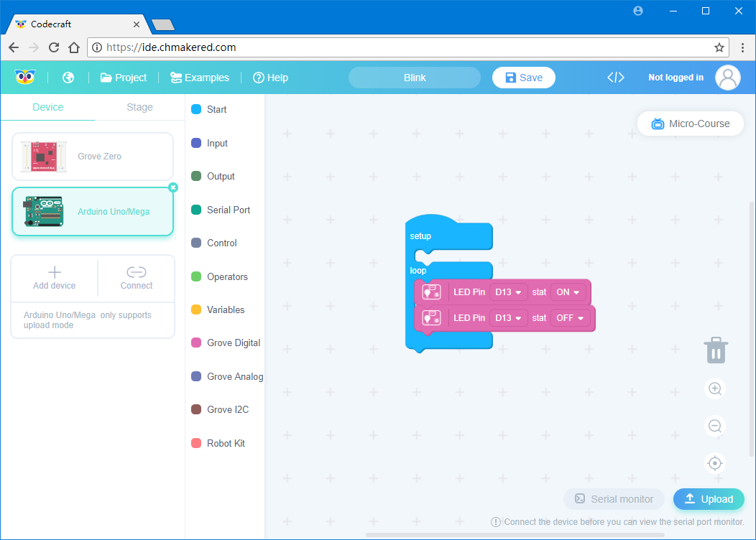756x540 pixels.
Task: Upload the program to the device
Action: pyautogui.click(x=709, y=499)
